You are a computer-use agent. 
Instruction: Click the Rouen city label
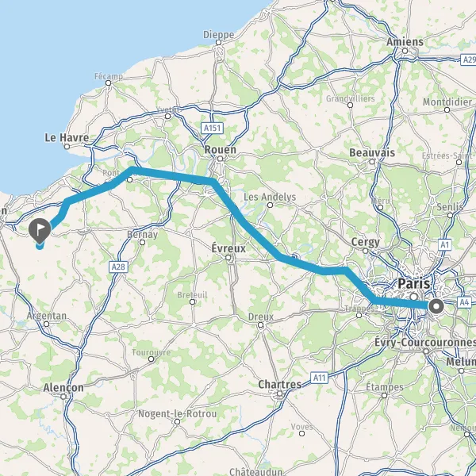(220, 150)
